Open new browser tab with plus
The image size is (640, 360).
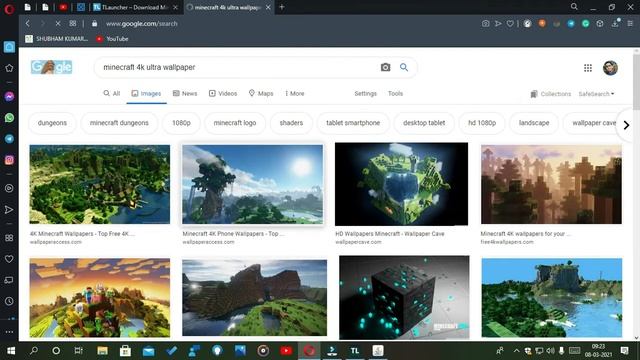(x=282, y=7)
